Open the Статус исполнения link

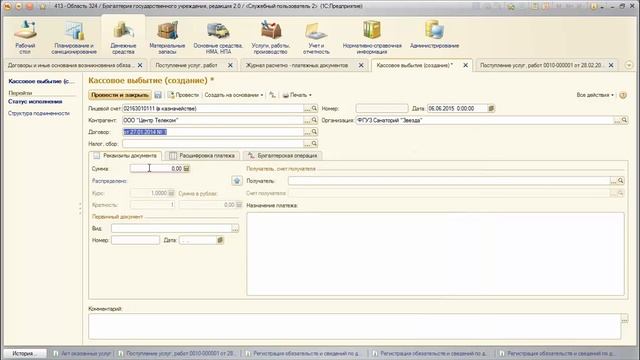tap(35, 102)
